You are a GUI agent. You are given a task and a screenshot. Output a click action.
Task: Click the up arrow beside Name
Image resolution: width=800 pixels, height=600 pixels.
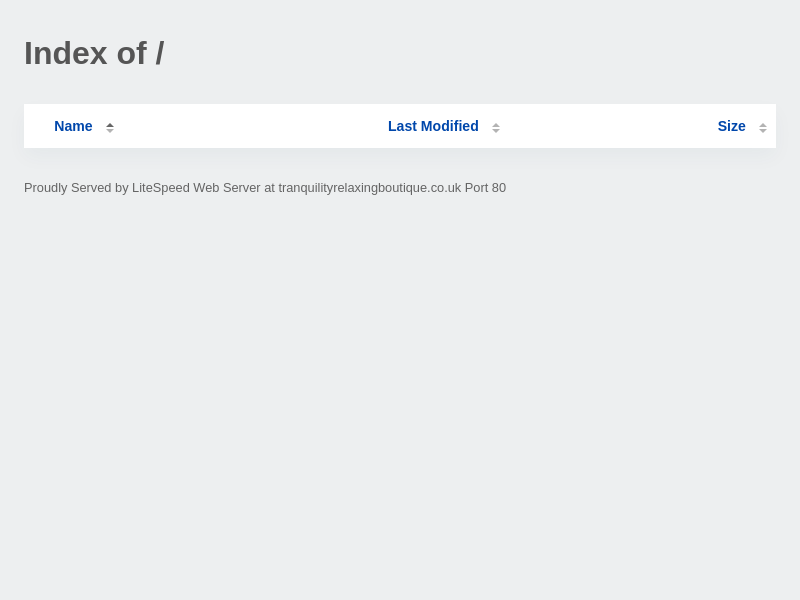(110, 124)
